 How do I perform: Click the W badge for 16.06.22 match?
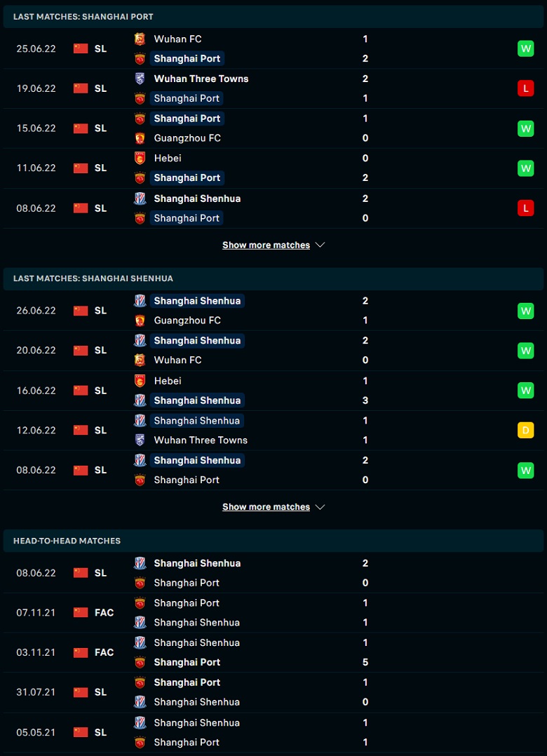point(525,390)
